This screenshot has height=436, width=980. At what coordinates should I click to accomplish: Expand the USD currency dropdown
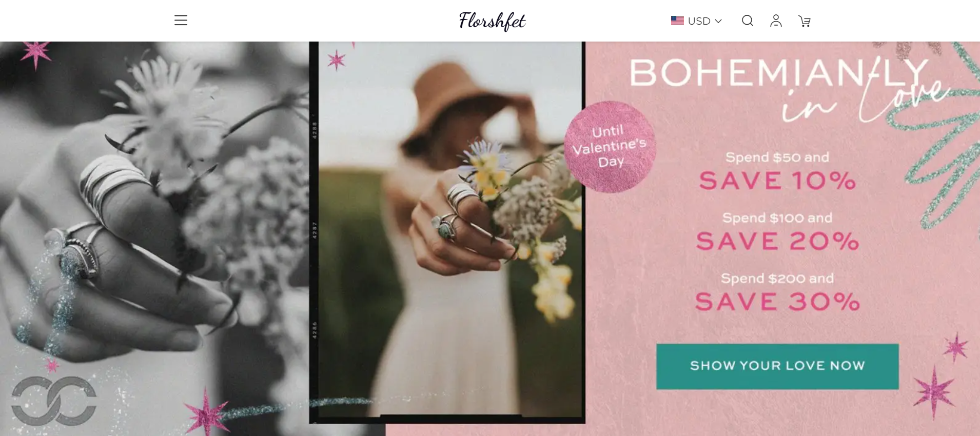(x=697, y=21)
